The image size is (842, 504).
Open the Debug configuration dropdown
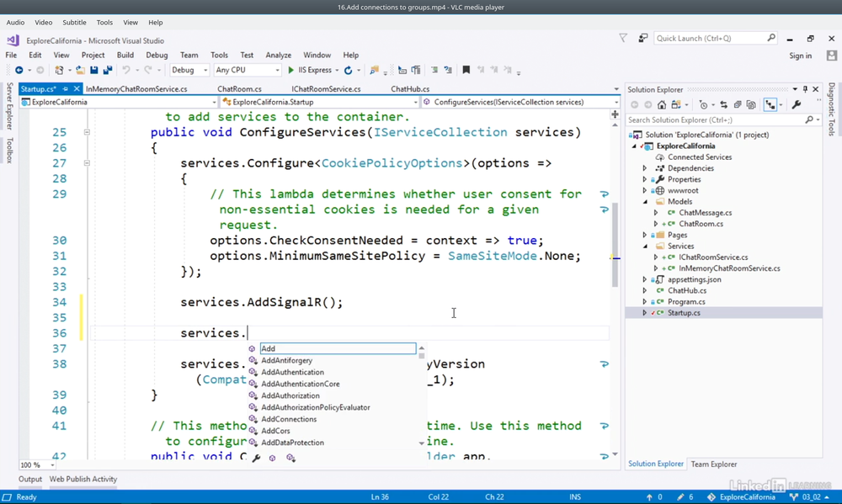[x=190, y=71]
